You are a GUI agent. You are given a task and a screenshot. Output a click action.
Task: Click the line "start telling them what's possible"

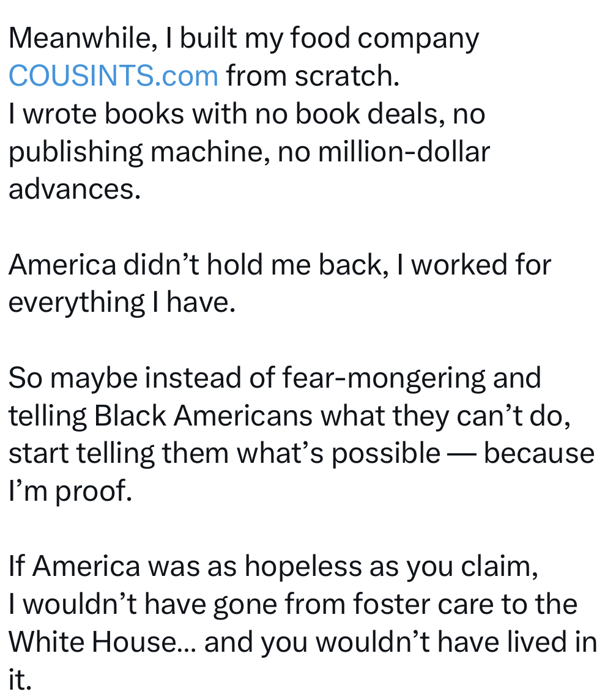point(223,454)
